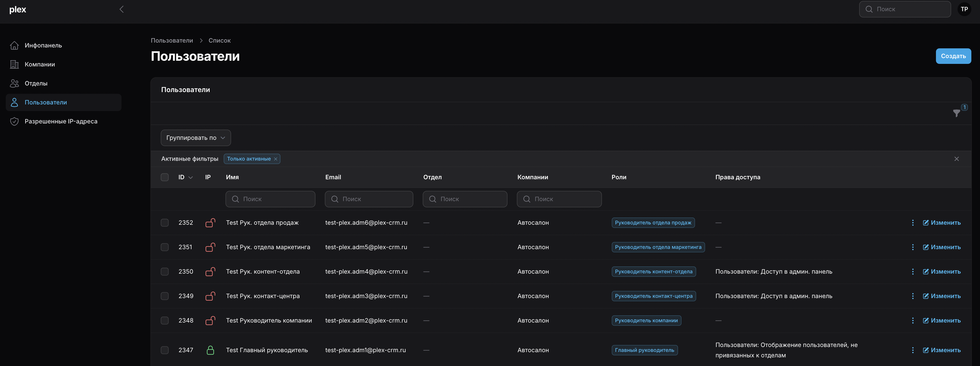Screen dimensions: 980x366
Task: Click the red unlocked icon for user 2352
Action: [210, 223]
